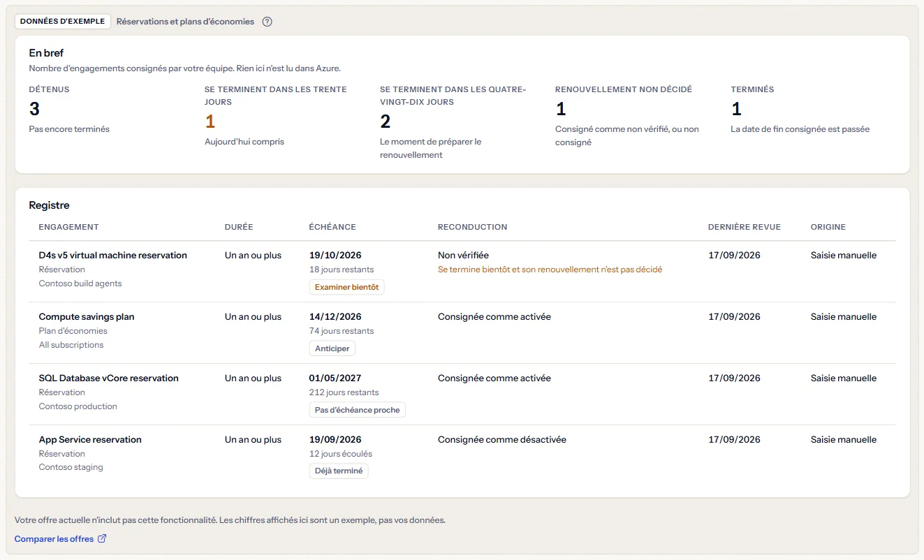Click the DONNÉES D'EXEMPLE badge
Image resolution: width=924 pixels, height=560 pixels.
tap(63, 22)
